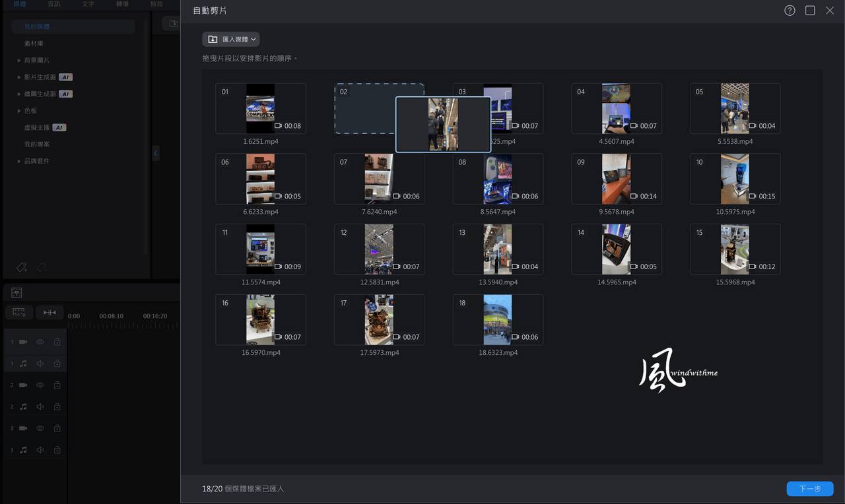Toggle visibility of video track 1
The width and height of the screenshot is (845, 504).
pos(40,342)
